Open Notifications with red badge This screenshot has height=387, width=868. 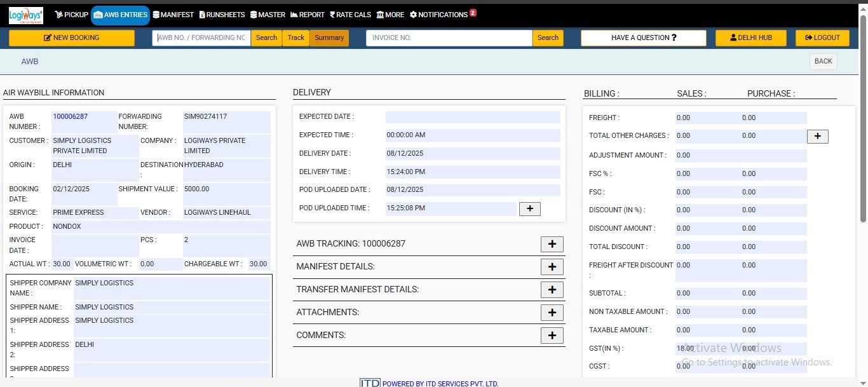pyautogui.click(x=443, y=15)
